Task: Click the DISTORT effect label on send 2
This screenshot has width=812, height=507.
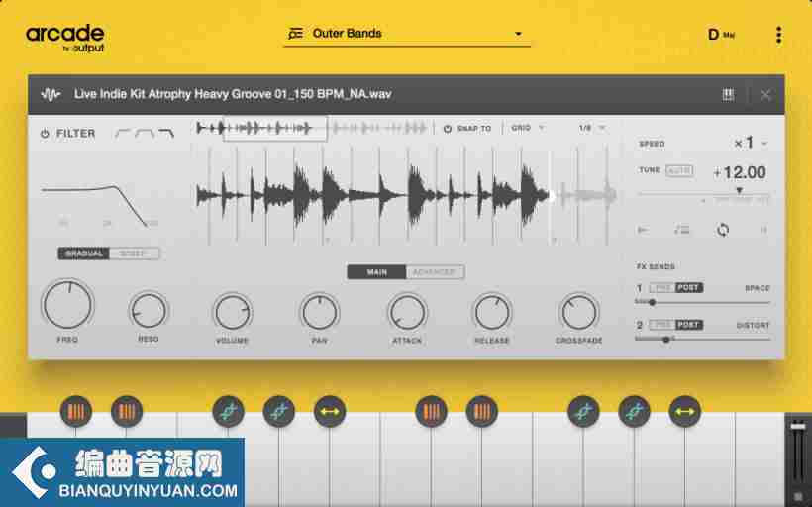Action: 753,325
